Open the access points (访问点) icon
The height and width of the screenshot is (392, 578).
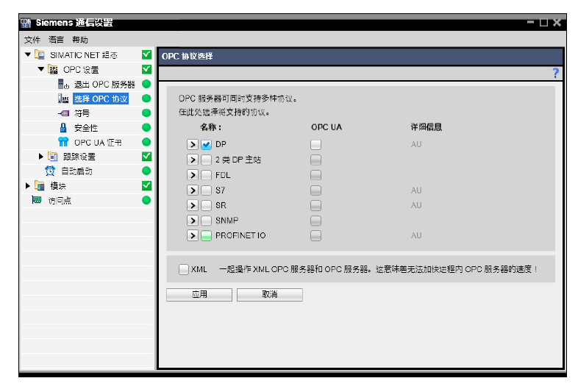click(x=37, y=200)
